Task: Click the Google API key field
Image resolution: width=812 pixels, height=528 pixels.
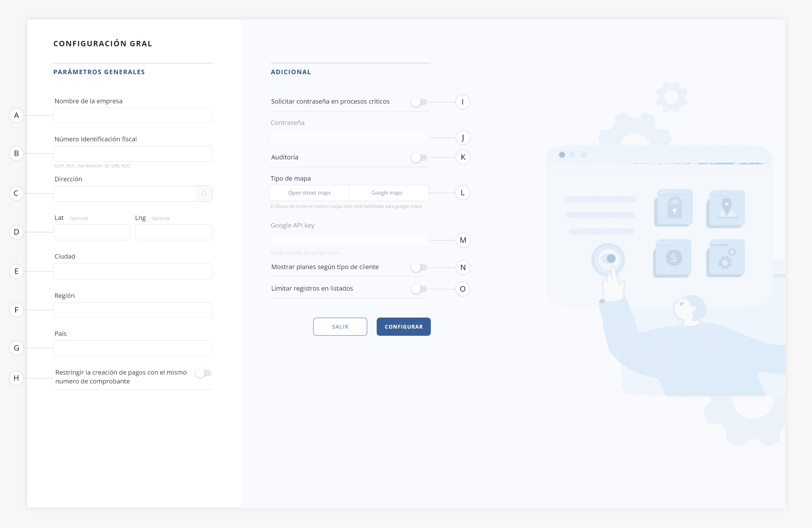Action: [349, 240]
